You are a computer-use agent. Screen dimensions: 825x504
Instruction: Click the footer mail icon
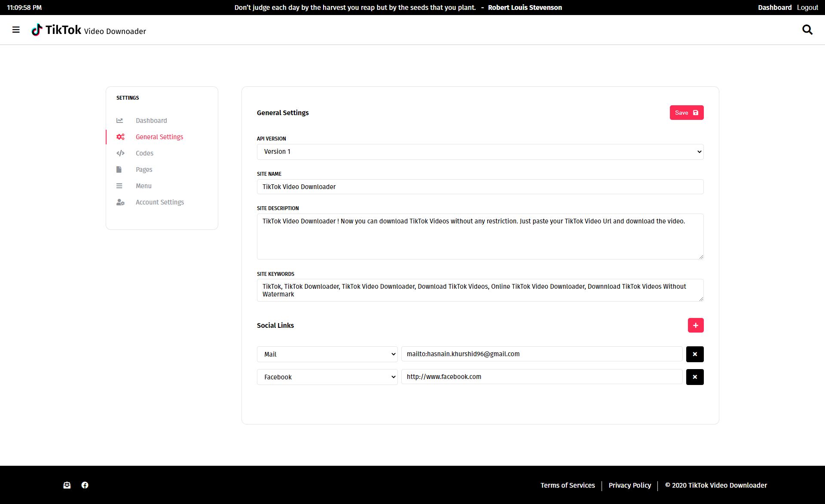pos(67,485)
